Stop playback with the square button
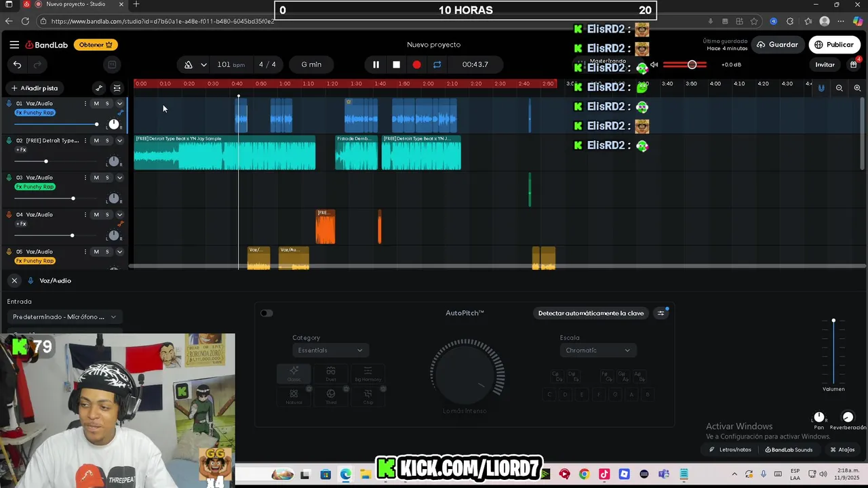The image size is (868, 488). tap(396, 64)
